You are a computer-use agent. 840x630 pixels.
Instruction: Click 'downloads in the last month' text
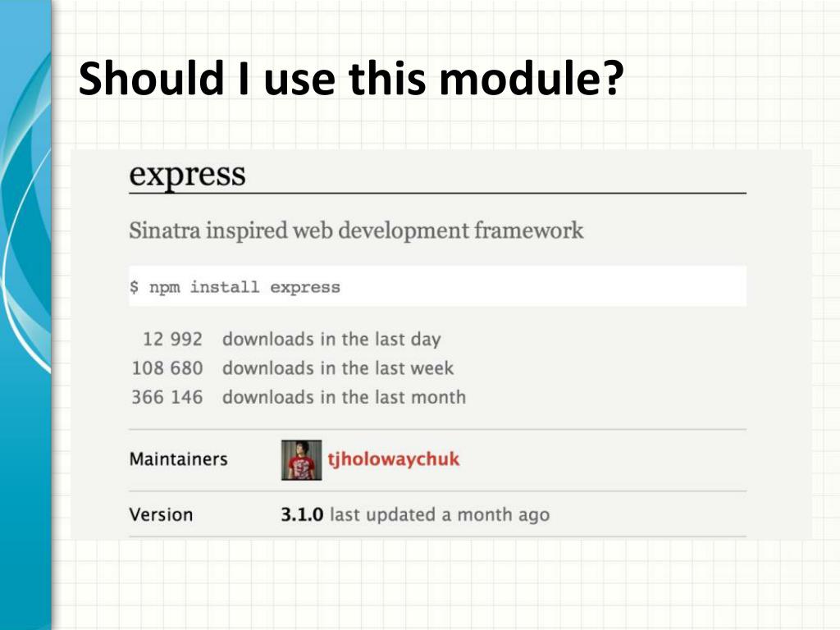click(344, 397)
